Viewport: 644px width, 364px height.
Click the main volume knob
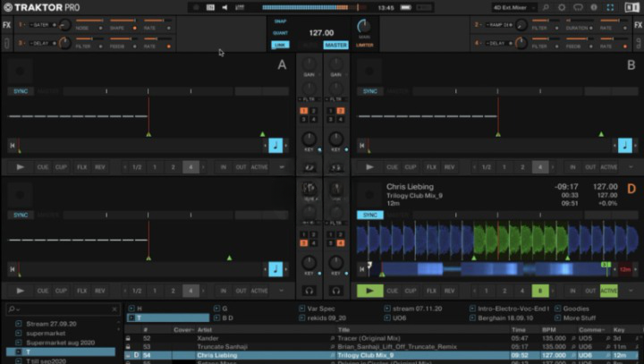tap(364, 26)
